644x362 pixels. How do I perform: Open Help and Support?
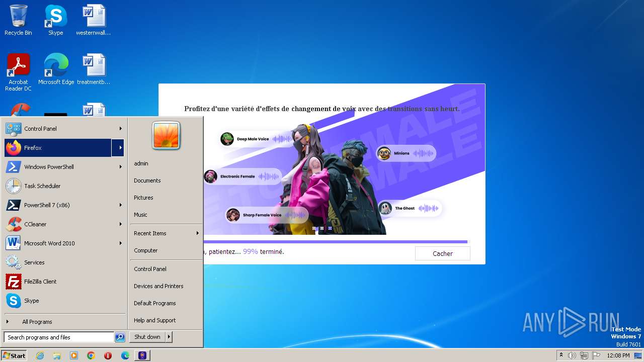point(166,320)
